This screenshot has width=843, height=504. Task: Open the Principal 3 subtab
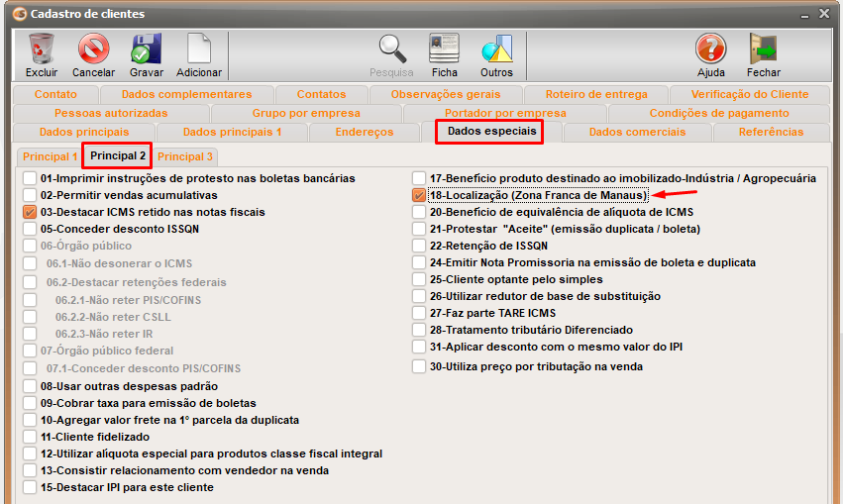click(185, 156)
